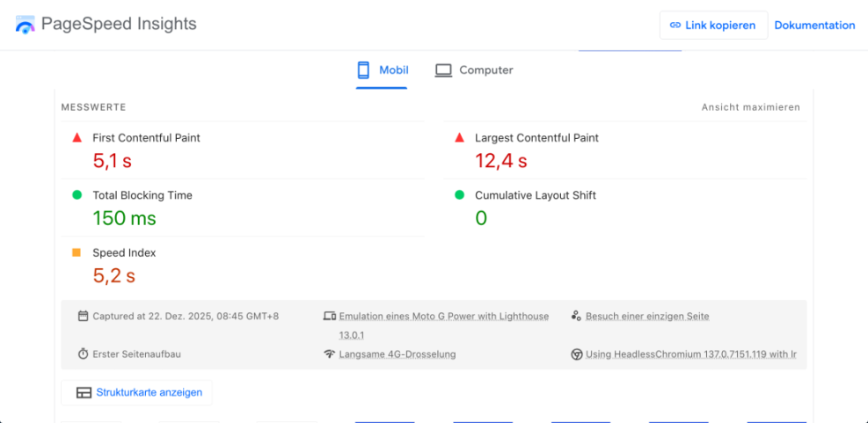Click the 150 ms value
The height and width of the screenshot is (423, 868).
click(124, 218)
